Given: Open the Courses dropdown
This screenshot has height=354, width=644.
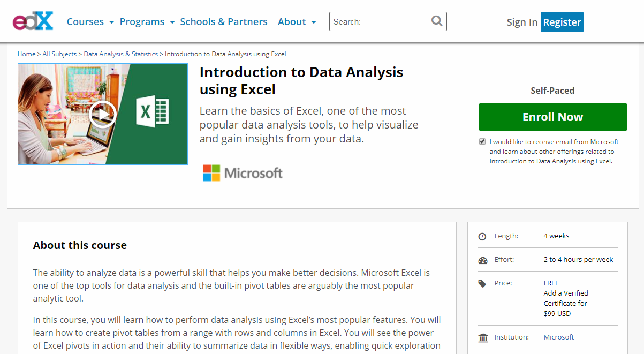Looking at the screenshot, I should pyautogui.click(x=86, y=21).
